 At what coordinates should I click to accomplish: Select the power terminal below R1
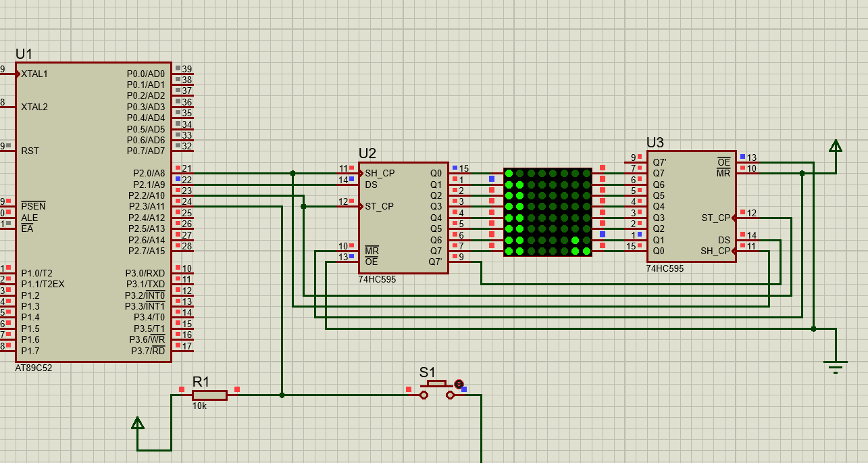(138, 424)
